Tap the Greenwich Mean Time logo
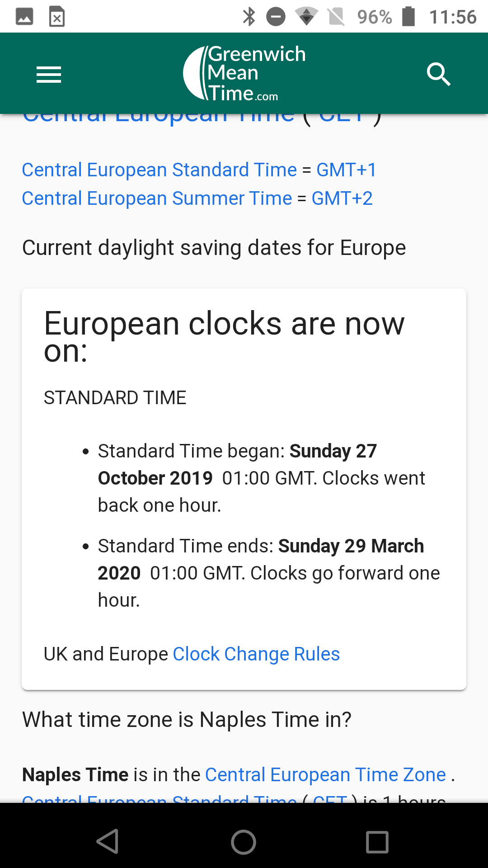Image resolution: width=488 pixels, height=868 pixels. click(x=244, y=73)
